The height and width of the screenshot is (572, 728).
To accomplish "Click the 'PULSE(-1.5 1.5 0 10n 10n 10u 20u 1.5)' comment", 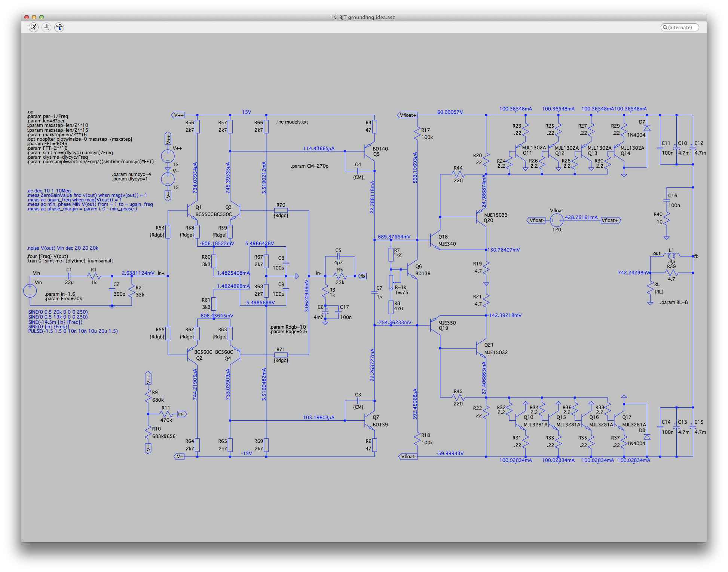I will coord(73,331).
